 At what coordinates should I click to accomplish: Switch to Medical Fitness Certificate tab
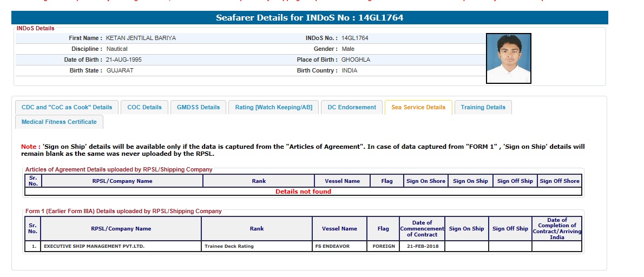[x=59, y=122]
